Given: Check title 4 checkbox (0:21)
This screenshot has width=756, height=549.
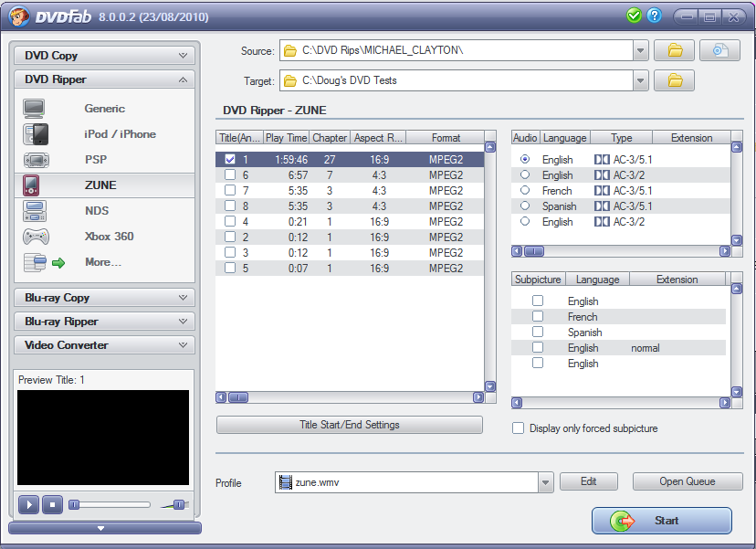Looking at the screenshot, I should click(x=230, y=221).
